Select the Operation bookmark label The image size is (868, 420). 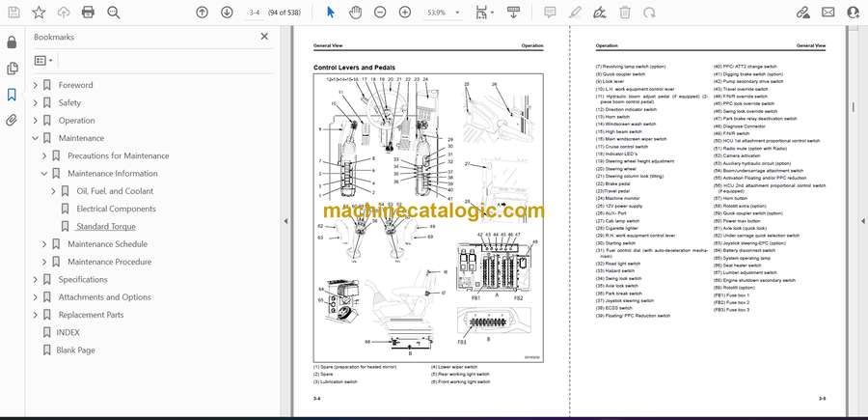click(x=77, y=121)
